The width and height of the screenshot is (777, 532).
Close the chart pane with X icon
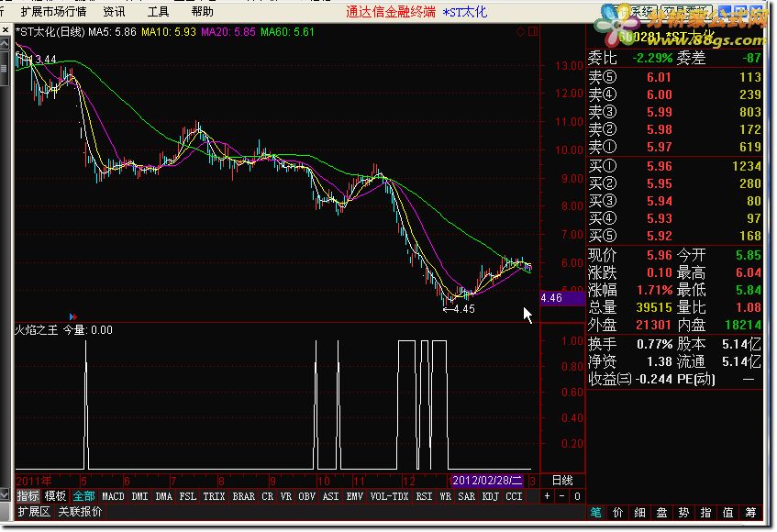pos(5,30)
